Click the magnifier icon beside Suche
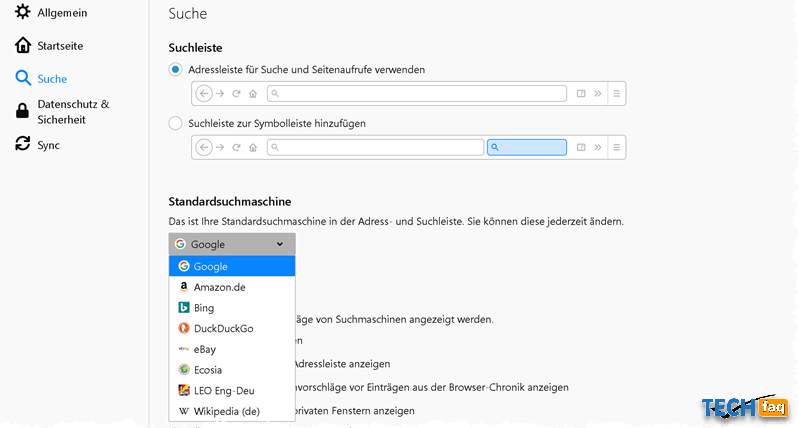 [x=23, y=78]
